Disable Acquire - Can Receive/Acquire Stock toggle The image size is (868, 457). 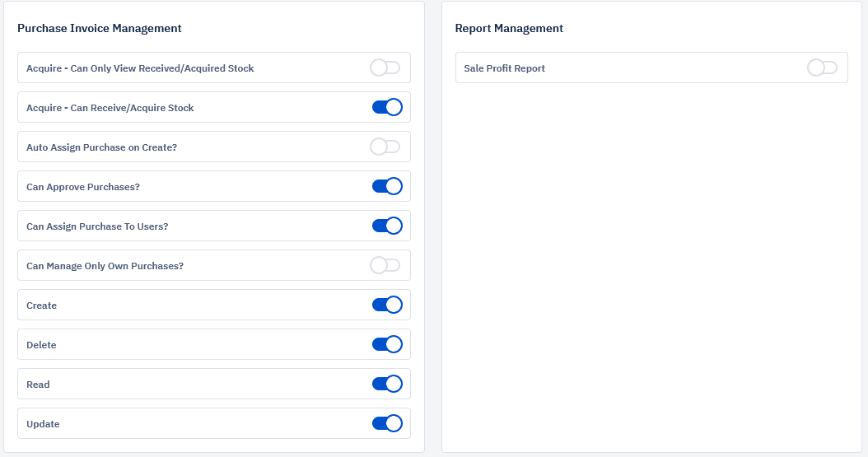pos(387,107)
